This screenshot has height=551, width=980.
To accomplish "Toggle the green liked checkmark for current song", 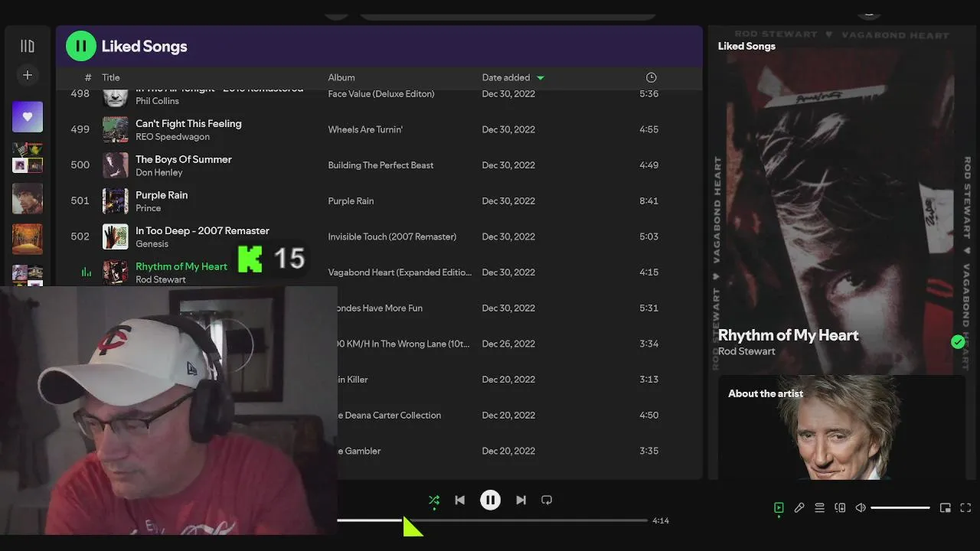I will tap(958, 342).
